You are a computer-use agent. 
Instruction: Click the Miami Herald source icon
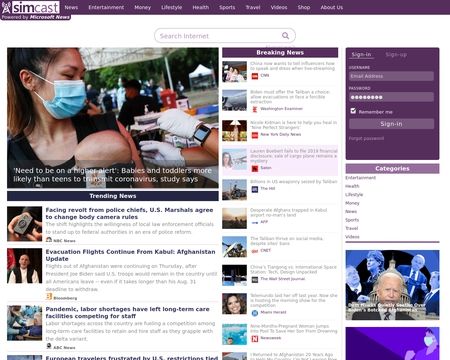pyautogui.click(x=255, y=313)
